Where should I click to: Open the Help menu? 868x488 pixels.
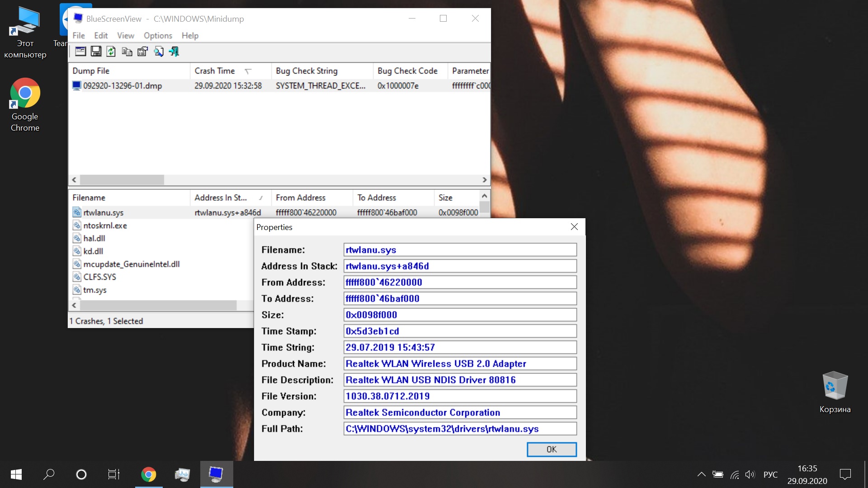(x=190, y=35)
